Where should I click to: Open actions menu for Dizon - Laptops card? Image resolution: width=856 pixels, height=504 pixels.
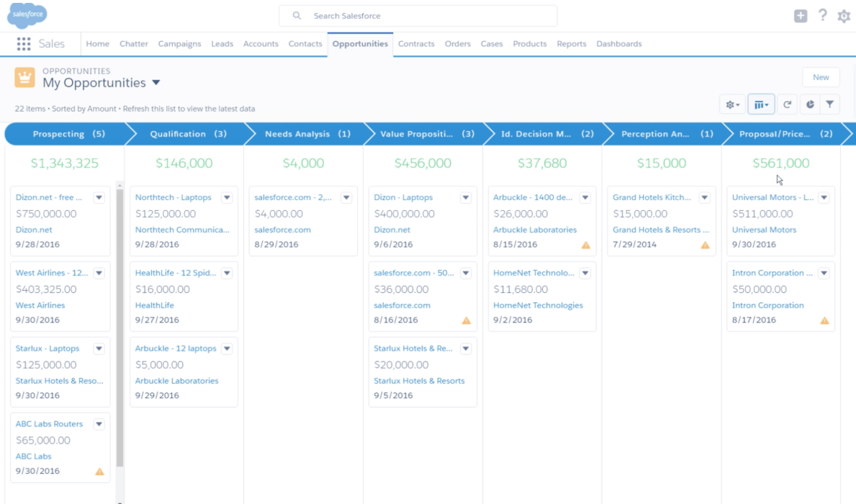466,198
